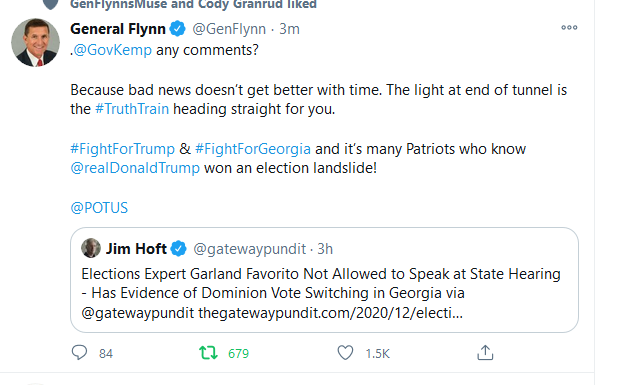
Task: Open the three-dot more options menu
Action: click(x=569, y=27)
